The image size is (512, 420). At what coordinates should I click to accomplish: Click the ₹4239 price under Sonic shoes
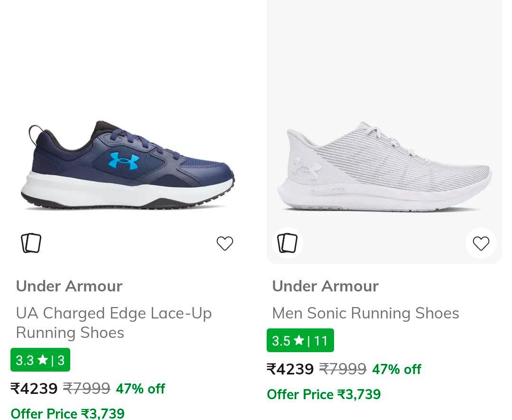(290, 369)
